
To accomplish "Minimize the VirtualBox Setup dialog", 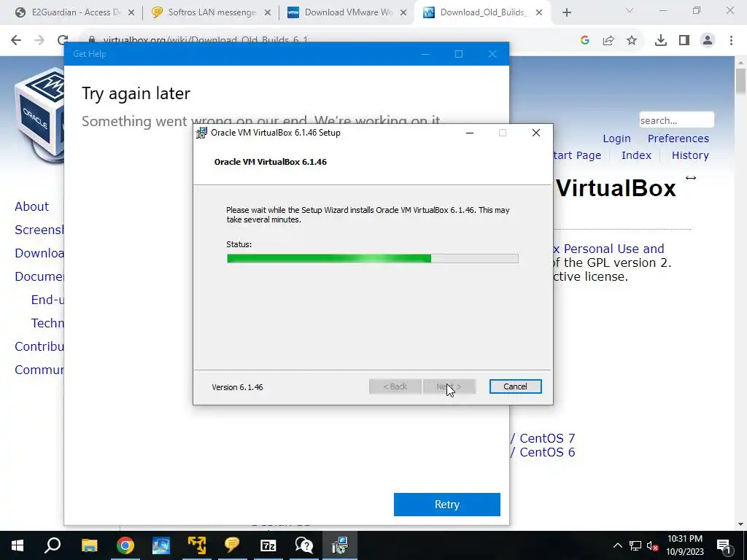I will [470, 133].
